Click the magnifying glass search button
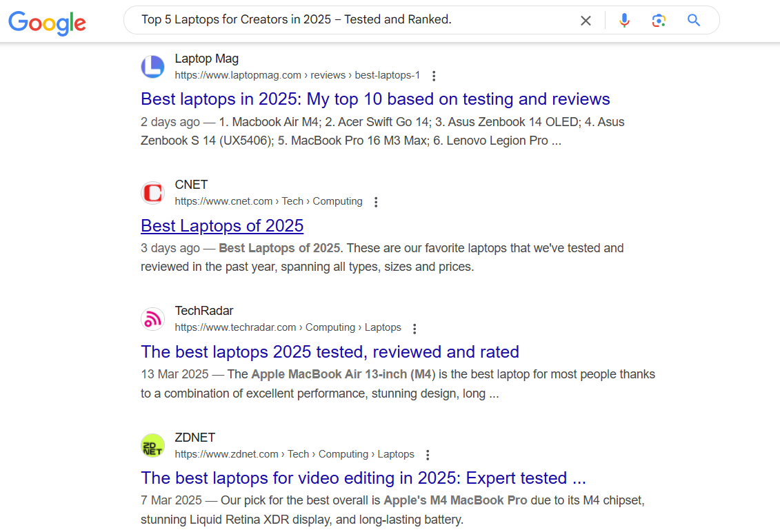Viewport: 780px width, 532px height. pyautogui.click(x=693, y=21)
